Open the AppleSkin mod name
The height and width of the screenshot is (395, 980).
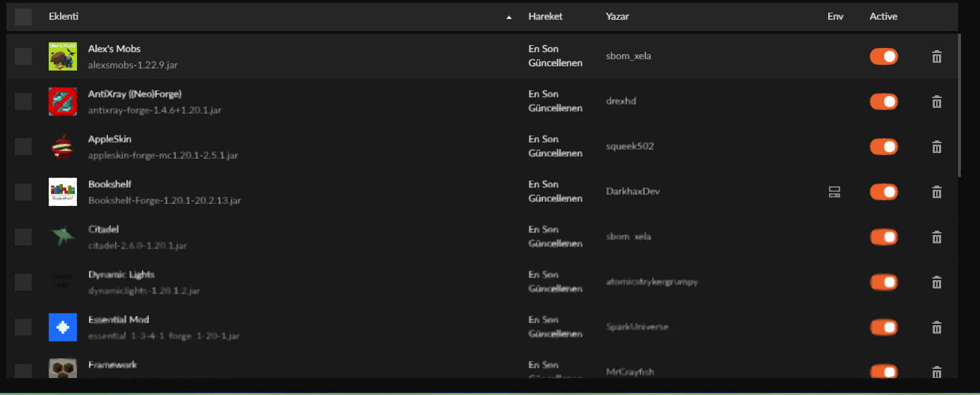click(x=109, y=139)
